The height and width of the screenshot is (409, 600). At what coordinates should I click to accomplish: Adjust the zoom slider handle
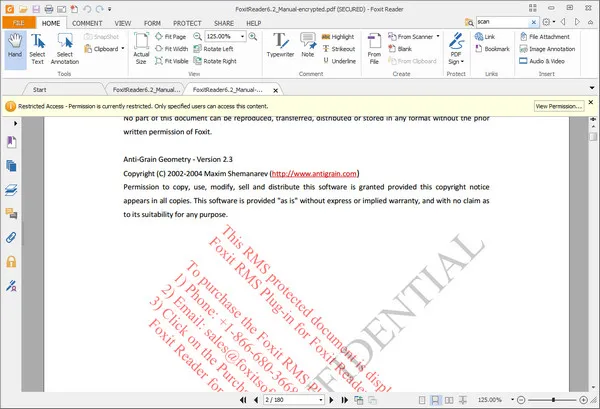553,400
